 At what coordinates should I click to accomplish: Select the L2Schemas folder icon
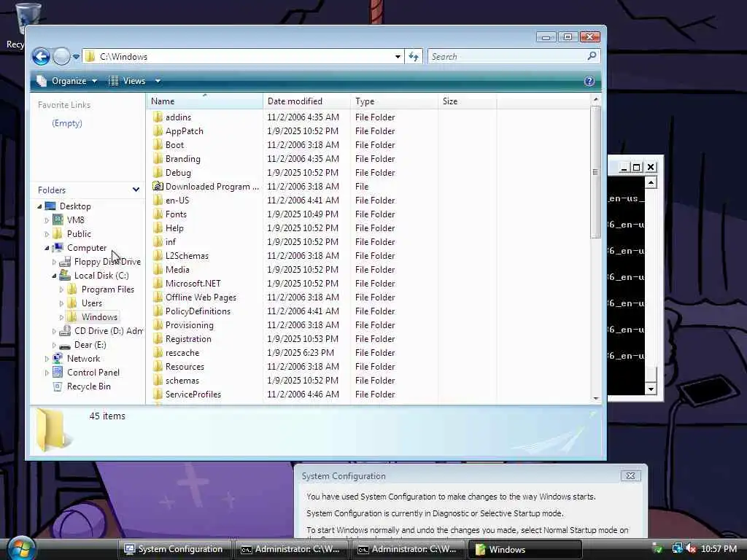[158, 256]
